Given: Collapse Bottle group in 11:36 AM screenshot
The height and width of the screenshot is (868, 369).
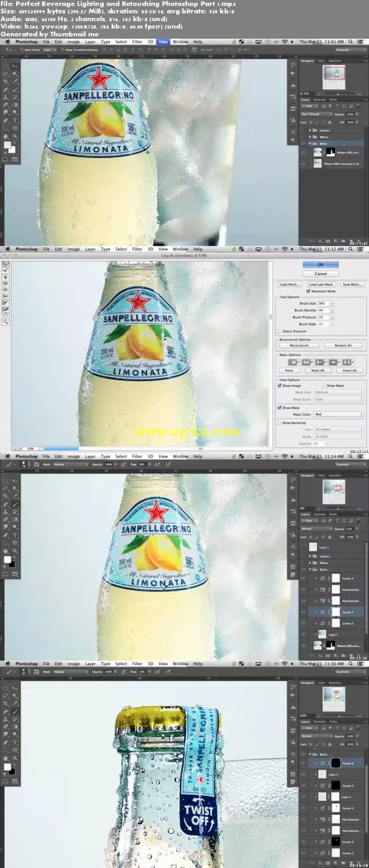Looking at the screenshot, I should click(310, 754).
